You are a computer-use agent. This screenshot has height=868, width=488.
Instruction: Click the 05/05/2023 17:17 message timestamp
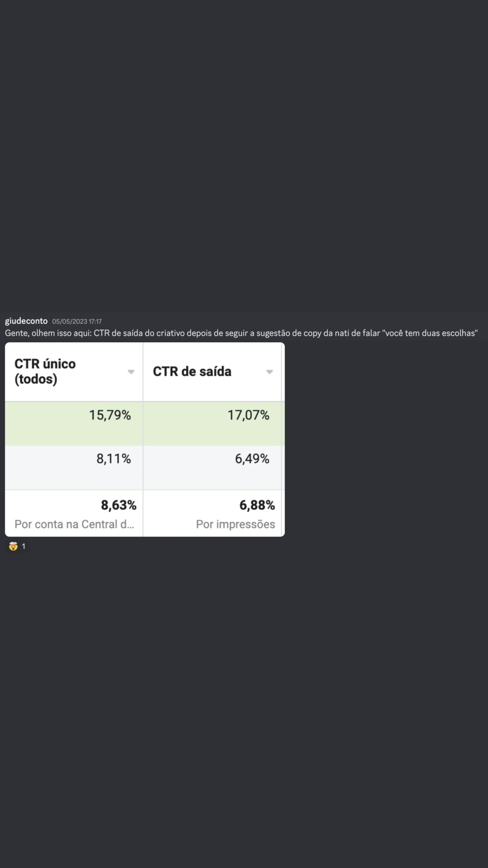point(77,321)
